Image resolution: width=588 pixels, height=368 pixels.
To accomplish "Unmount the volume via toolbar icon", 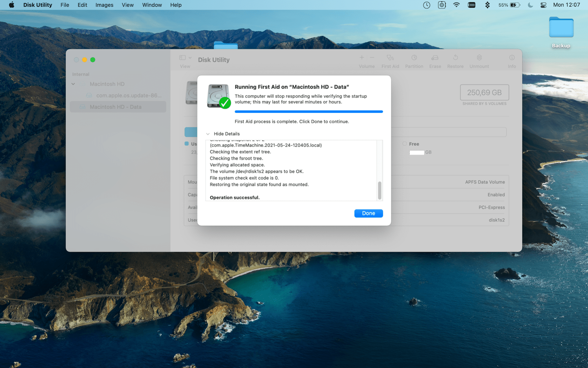I will click(478, 61).
